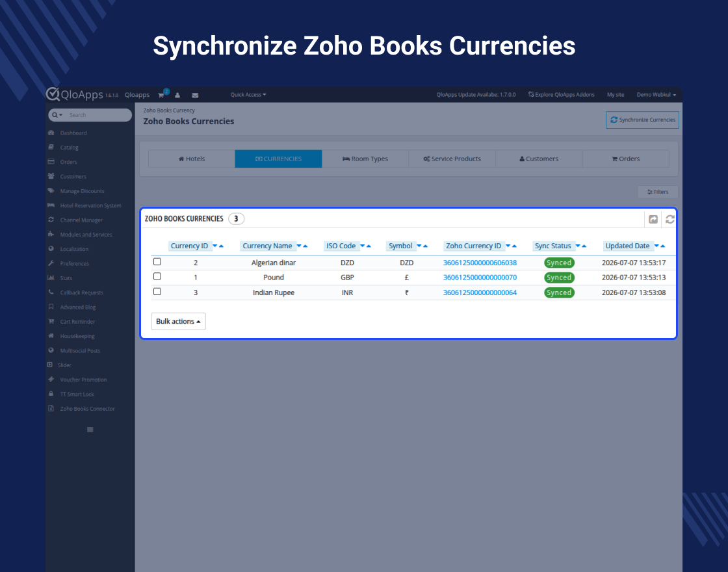Viewport: 728px width, 572px height.
Task: Switch to the Room Types tab
Action: tap(365, 159)
